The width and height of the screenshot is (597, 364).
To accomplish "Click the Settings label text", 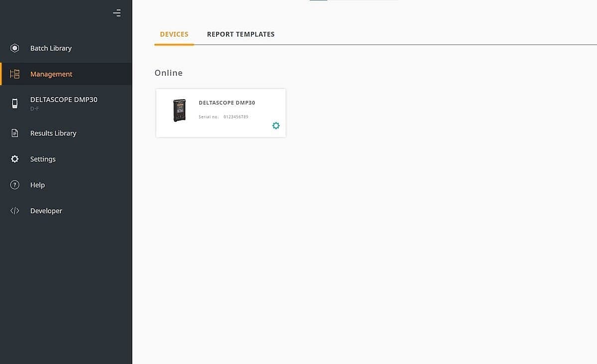I will [43, 159].
